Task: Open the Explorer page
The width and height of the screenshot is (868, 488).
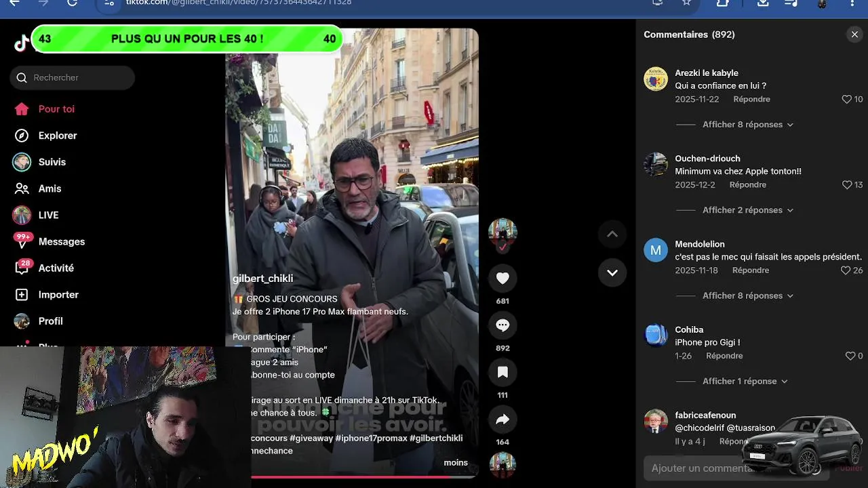Action: coord(58,136)
